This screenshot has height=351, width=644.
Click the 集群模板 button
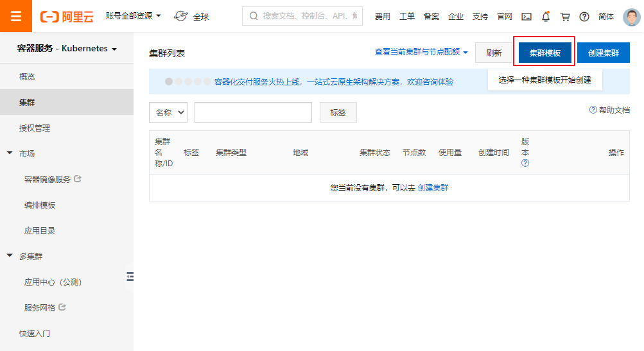coord(544,53)
